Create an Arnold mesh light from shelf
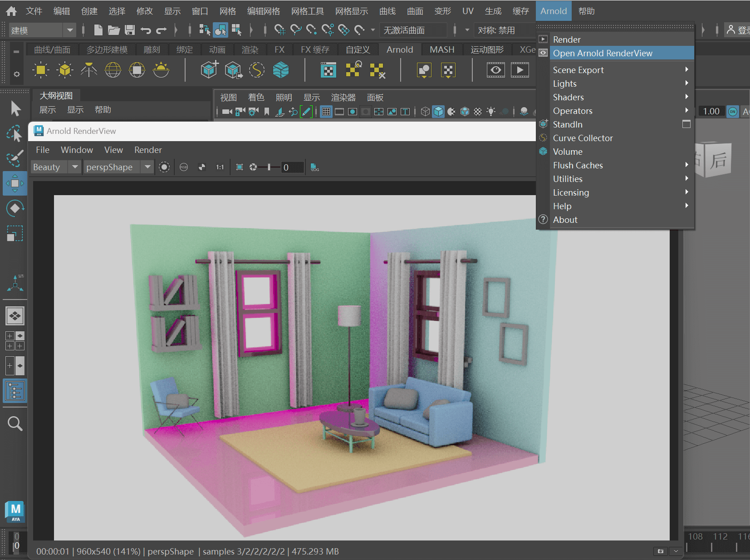The width and height of the screenshot is (750, 560). [x=65, y=70]
